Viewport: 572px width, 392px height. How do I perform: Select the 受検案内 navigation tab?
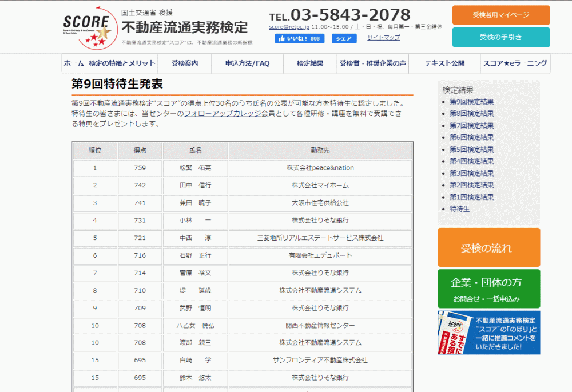click(185, 64)
